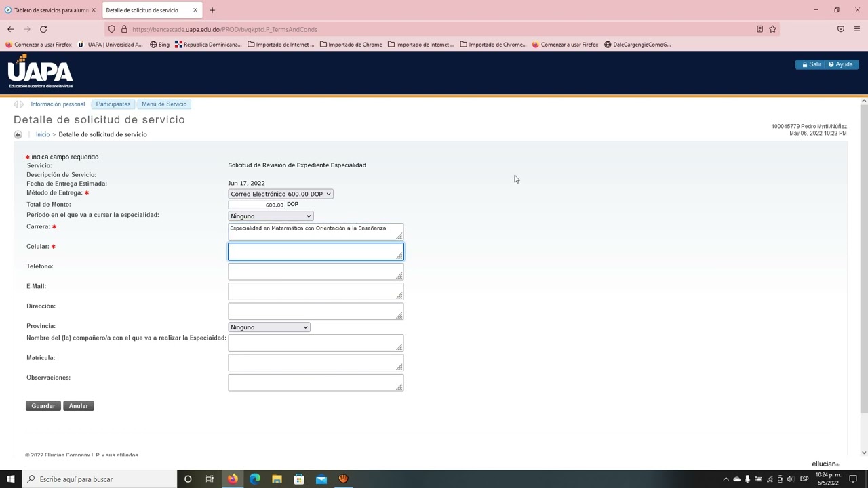Open Firefox hamburger menu

(x=857, y=29)
